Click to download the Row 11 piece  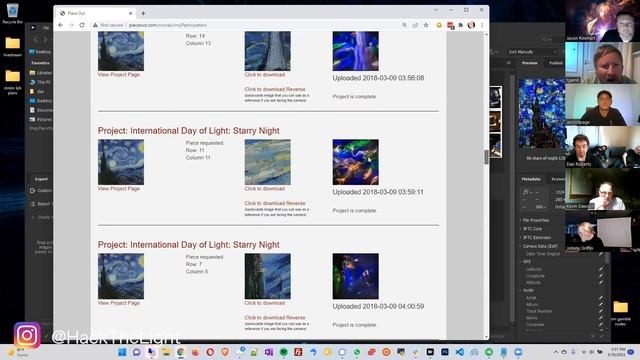264,189
